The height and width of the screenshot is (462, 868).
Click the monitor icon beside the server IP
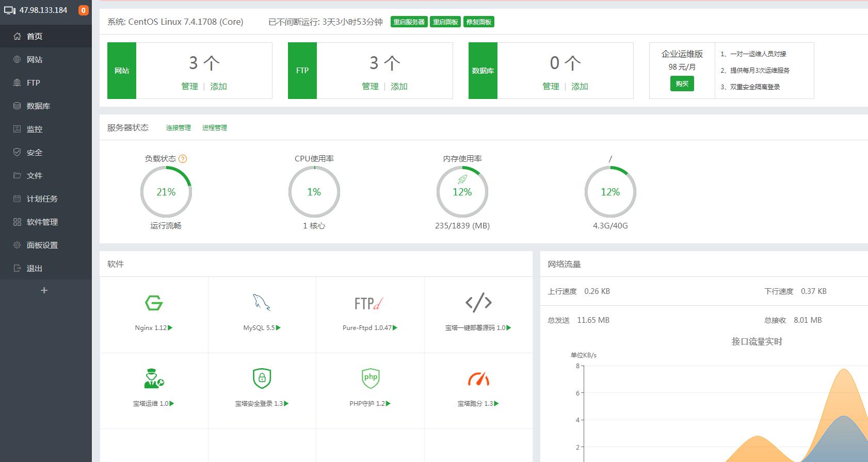[x=10, y=10]
